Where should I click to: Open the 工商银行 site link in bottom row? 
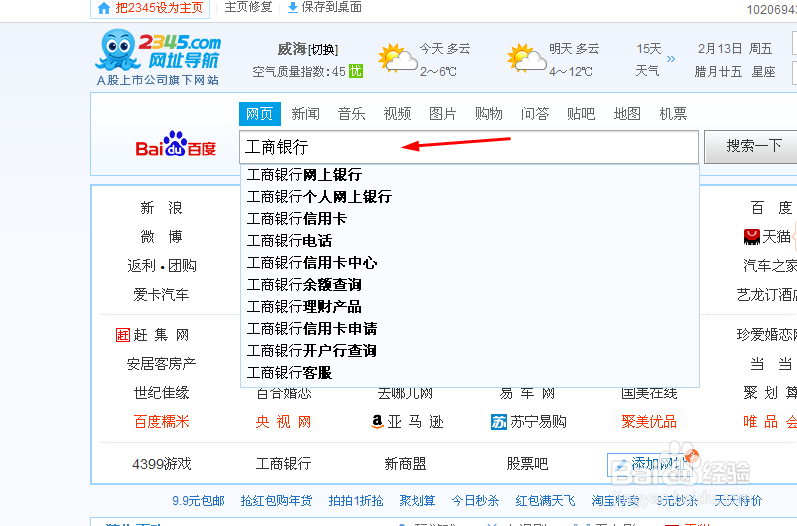[x=283, y=463]
